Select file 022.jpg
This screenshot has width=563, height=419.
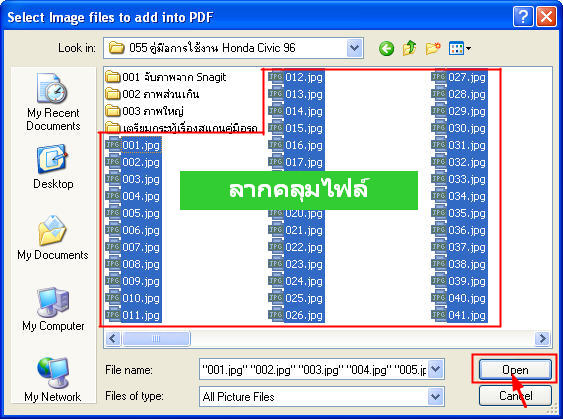tap(296, 247)
